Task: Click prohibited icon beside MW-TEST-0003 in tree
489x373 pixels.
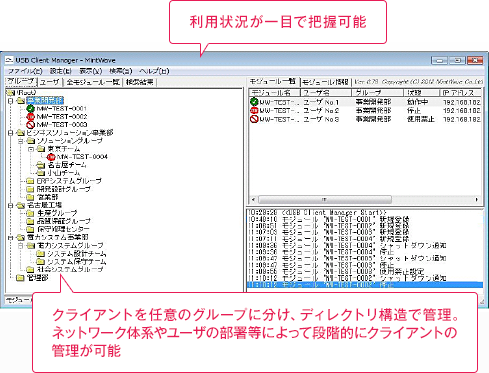Action: click(x=31, y=125)
